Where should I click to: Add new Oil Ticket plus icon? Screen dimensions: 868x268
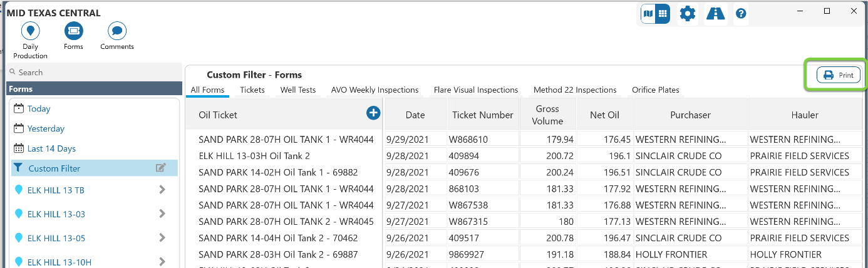click(x=373, y=113)
